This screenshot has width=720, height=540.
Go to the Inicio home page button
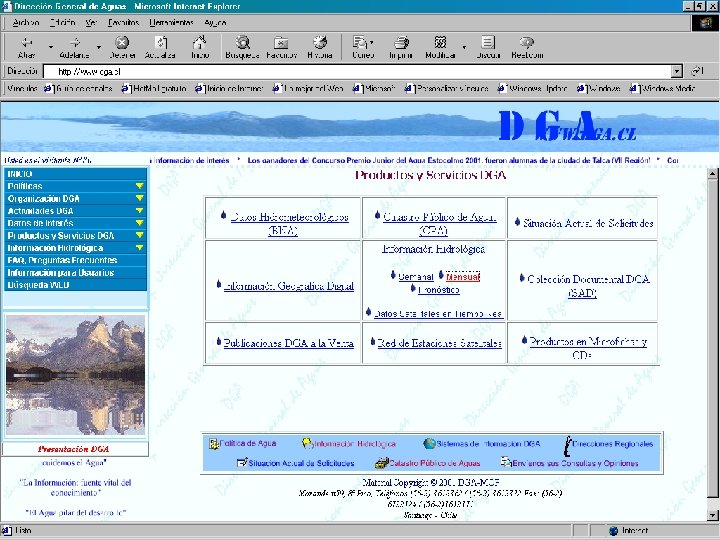[200, 47]
